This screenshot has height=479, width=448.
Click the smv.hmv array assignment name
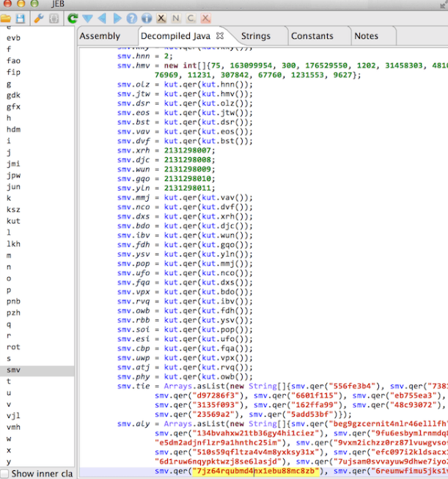[x=133, y=66]
